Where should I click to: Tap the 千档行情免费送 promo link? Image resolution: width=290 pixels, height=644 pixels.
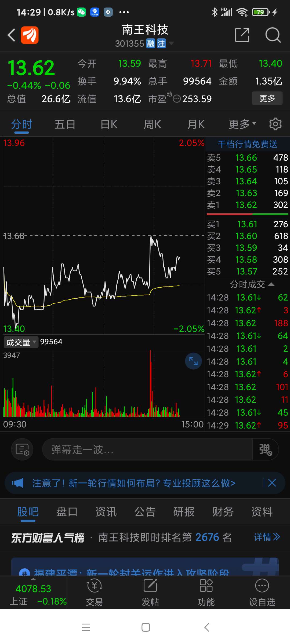248,144
